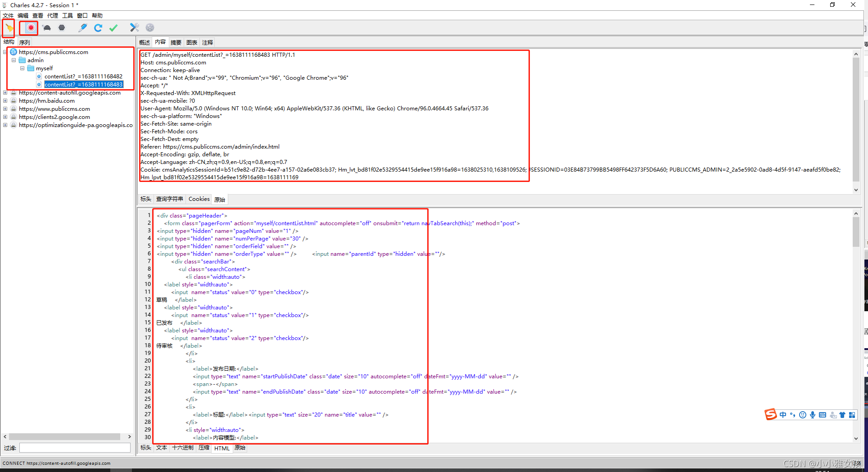The width and height of the screenshot is (868, 472).
Task: Toggle punctuation mode icon in IME bar
Action: (x=793, y=415)
